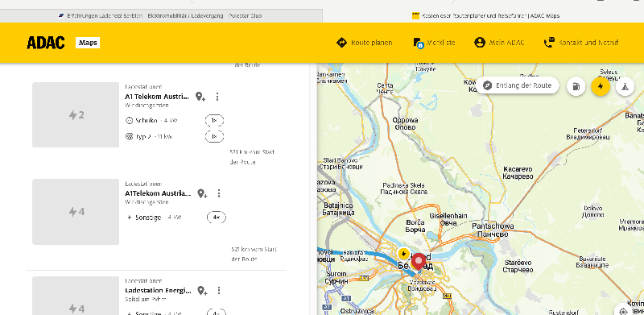The height and width of the screenshot is (315, 644).
Task: Click the Padinska Skela map label
Action: point(404,189)
